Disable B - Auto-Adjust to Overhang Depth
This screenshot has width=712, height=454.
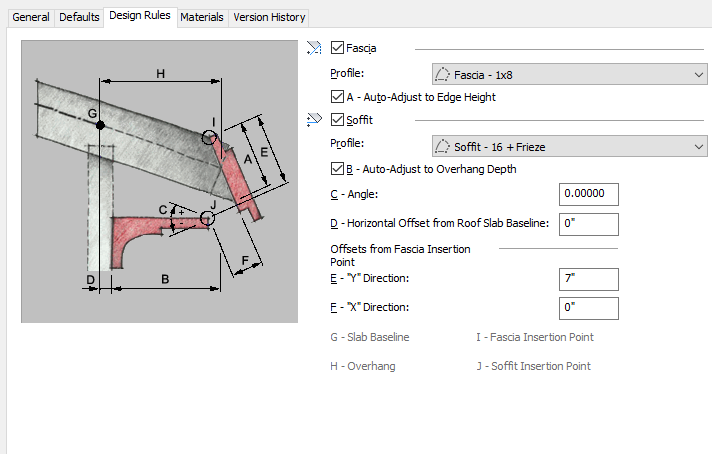337,169
